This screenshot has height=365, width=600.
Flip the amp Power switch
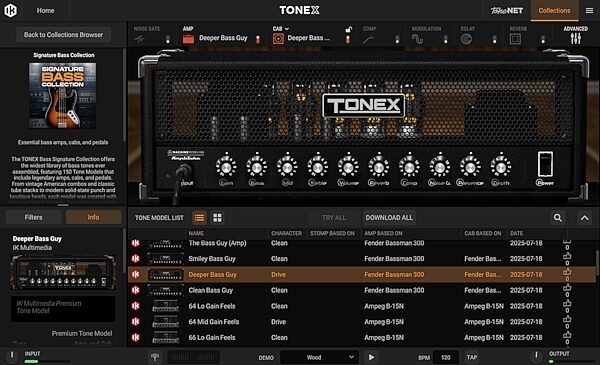(x=545, y=164)
